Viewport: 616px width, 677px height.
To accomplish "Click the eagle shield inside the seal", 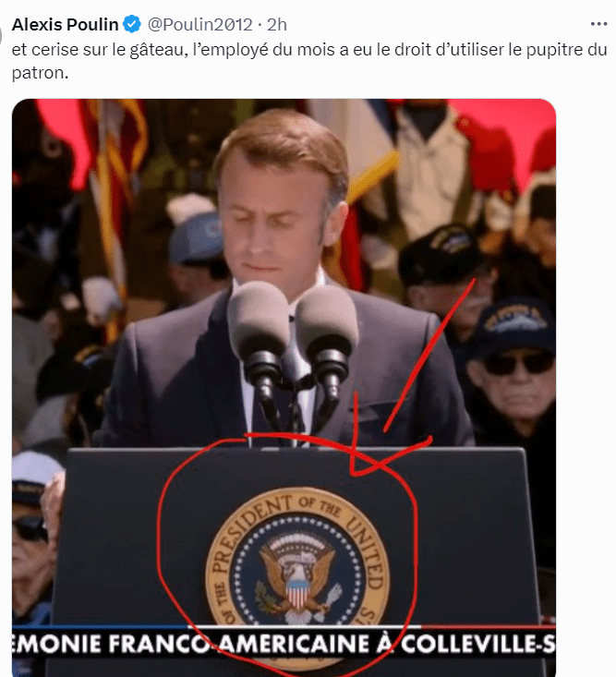I will [297, 591].
